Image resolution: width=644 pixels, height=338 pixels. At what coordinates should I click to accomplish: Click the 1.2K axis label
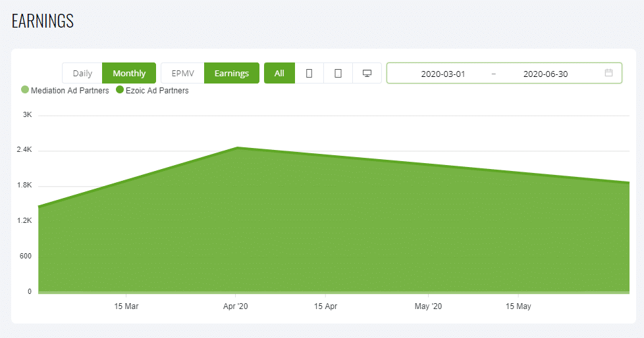[x=24, y=221]
